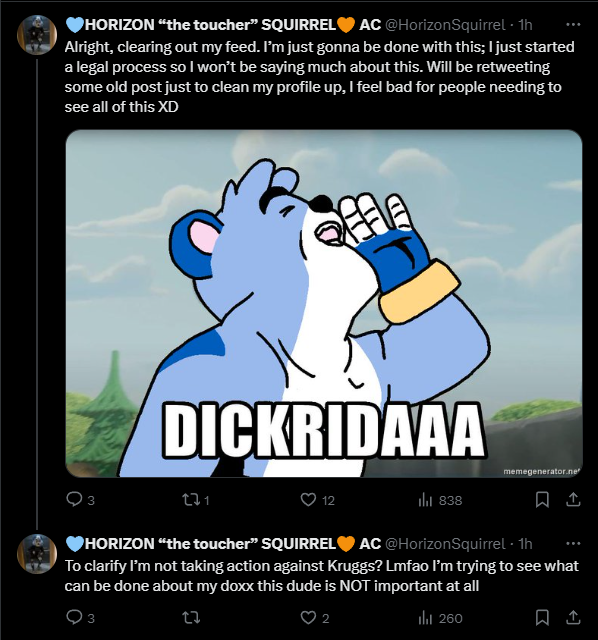Retweet the Kruggs clarification tweet
This screenshot has height=640, width=598.
[x=191, y=618]
